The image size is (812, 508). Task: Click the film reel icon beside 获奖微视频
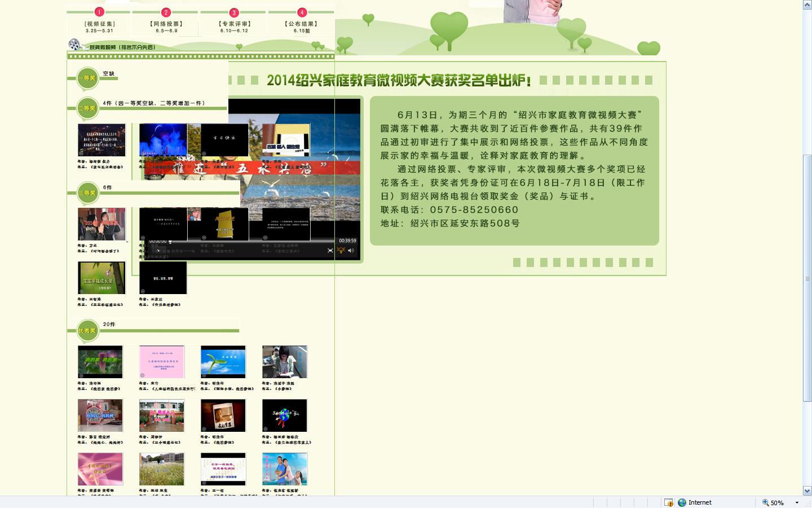pos(75,45)
